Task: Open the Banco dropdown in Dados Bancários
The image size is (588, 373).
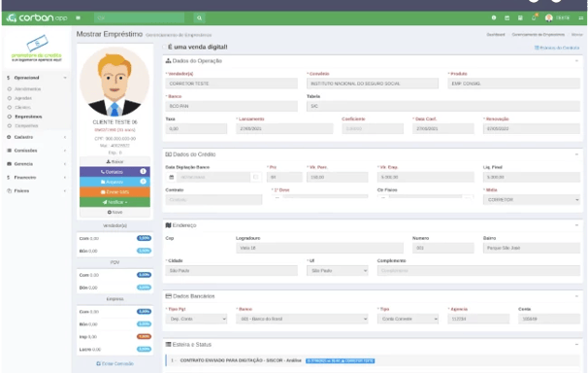Action: (x=303, y=319)
